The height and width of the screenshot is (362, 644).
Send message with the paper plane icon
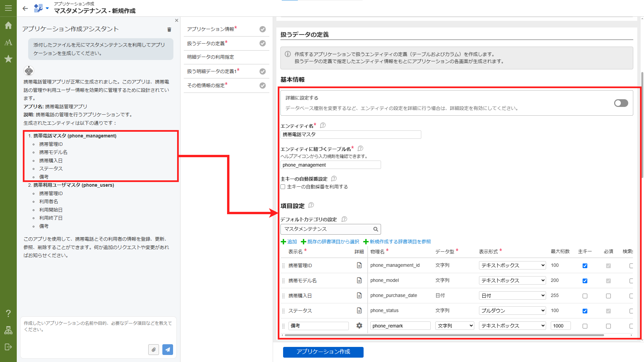tap(167, 350)
